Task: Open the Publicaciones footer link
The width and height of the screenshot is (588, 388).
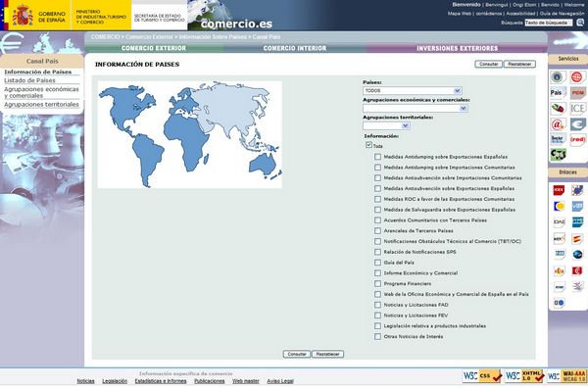Action: coord(210,381)
